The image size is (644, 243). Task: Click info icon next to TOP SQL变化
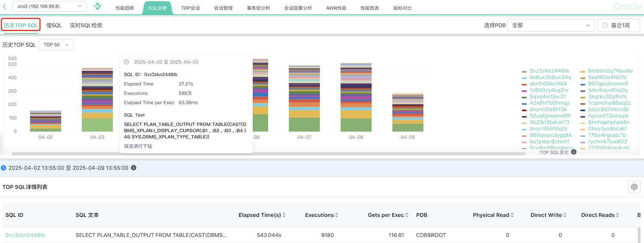[574, 152]
